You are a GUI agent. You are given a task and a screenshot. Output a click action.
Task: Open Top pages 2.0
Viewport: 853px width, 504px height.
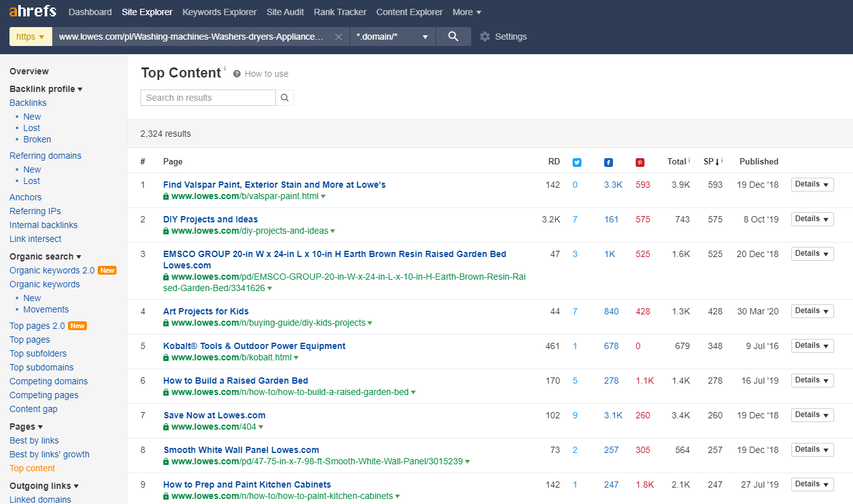pos(37,326)
